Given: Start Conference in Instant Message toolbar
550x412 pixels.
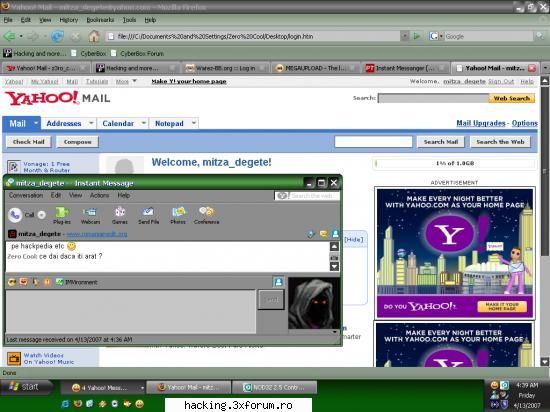Looking at the screenshot, I should [206, 215].
